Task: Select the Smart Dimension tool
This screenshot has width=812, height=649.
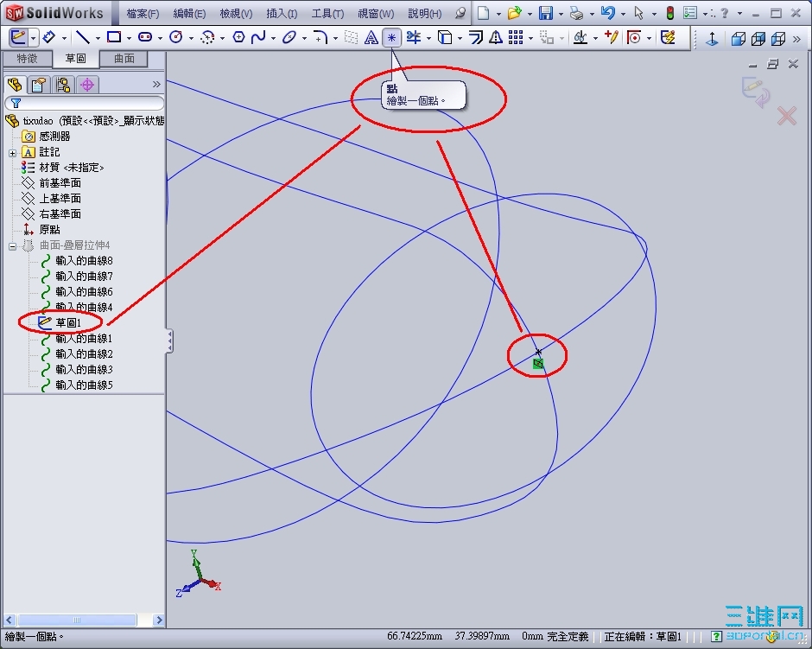Action: pos(48,37)
